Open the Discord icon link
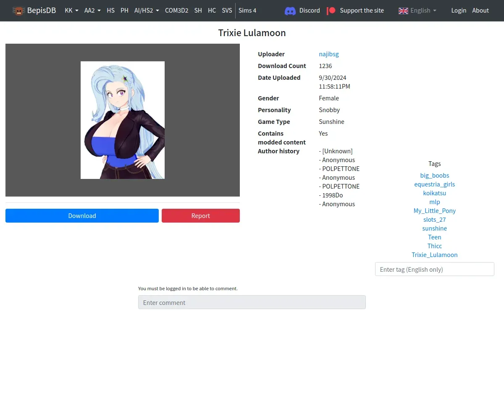Screen dimensions: 504x420 click(290, 10)
